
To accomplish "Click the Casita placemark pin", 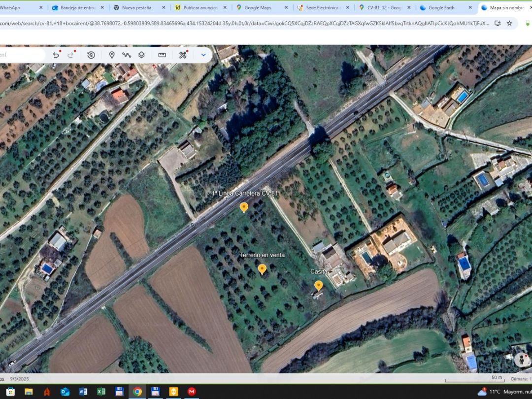I will click(319, 285).
